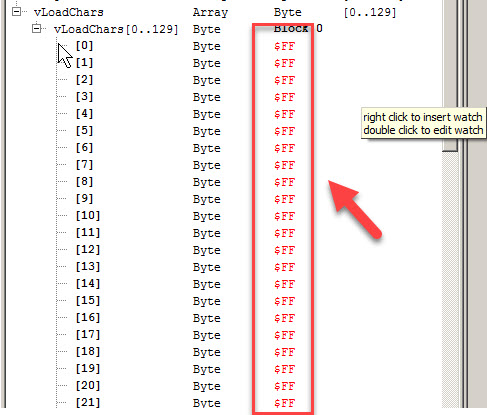Screen dimensions: 487x415
Task: Collapse the vLoadChars[0..129] block node
Action: pos(36,29)
